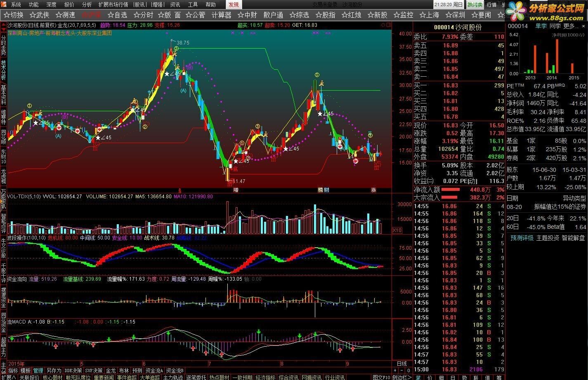The width and height of the screenshot is (588, 380).
Task: Select the 资金流A indicator tab
Action: [x=154, y=371]
